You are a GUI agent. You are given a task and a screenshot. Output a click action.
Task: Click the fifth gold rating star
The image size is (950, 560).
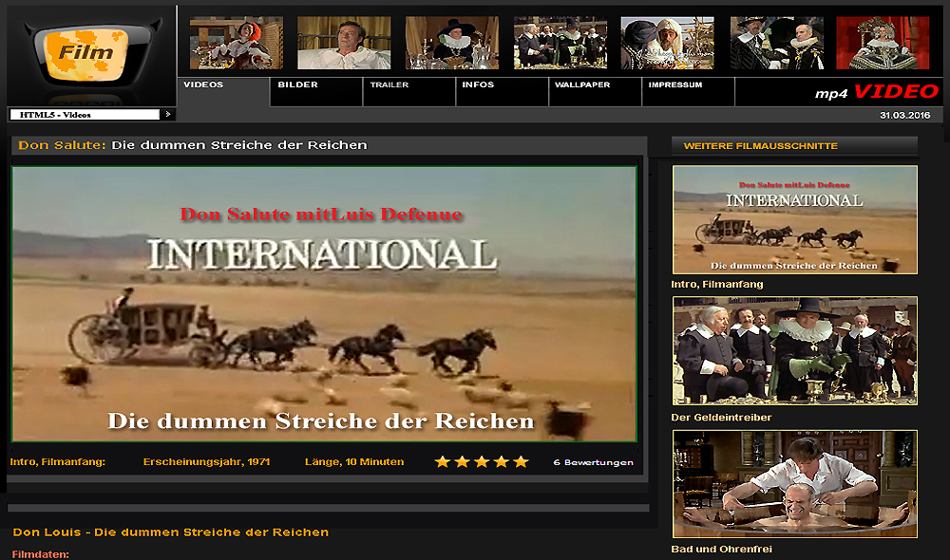click(521, 462)
